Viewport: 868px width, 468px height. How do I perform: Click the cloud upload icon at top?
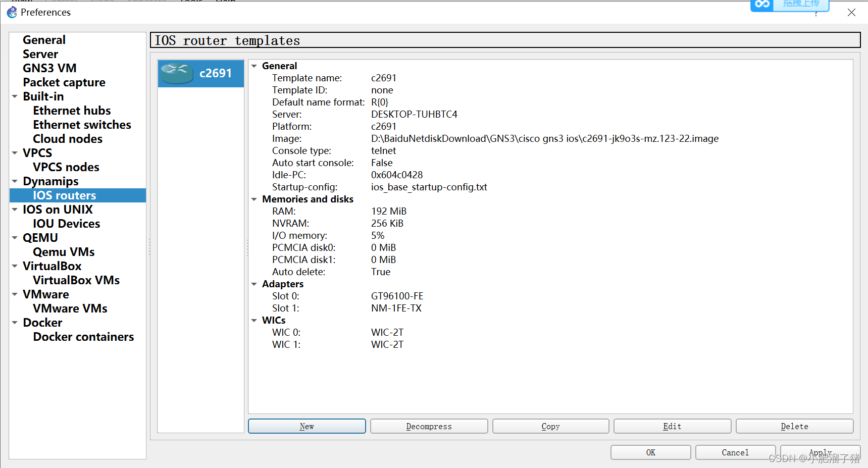coord(762,5)
